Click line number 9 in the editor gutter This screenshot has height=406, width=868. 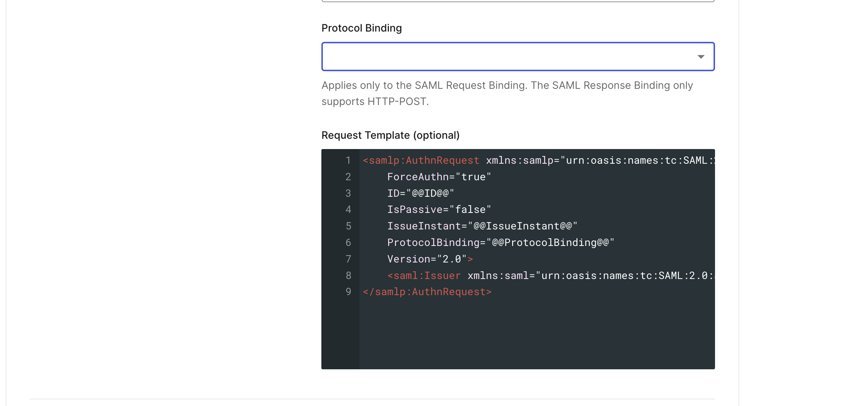click(x=348, y=291)
